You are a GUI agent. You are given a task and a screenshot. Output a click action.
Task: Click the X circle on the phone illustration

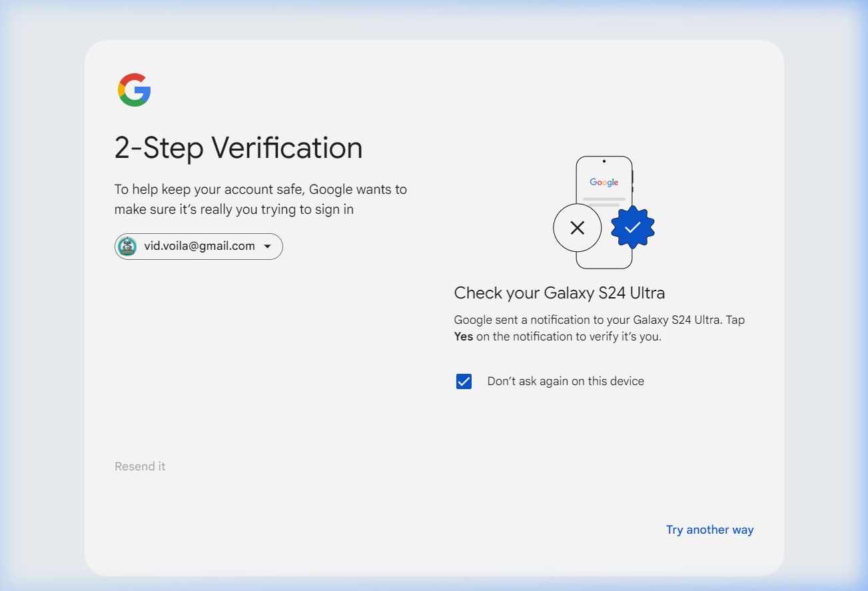point(578,228)
